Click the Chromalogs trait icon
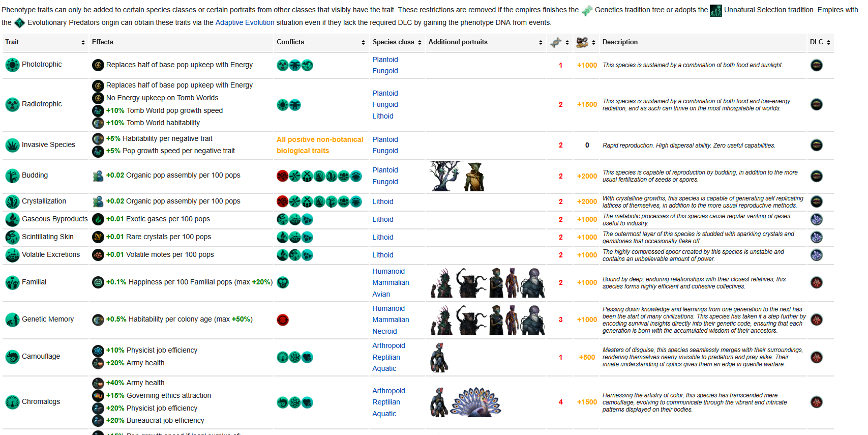 point(12,402)
